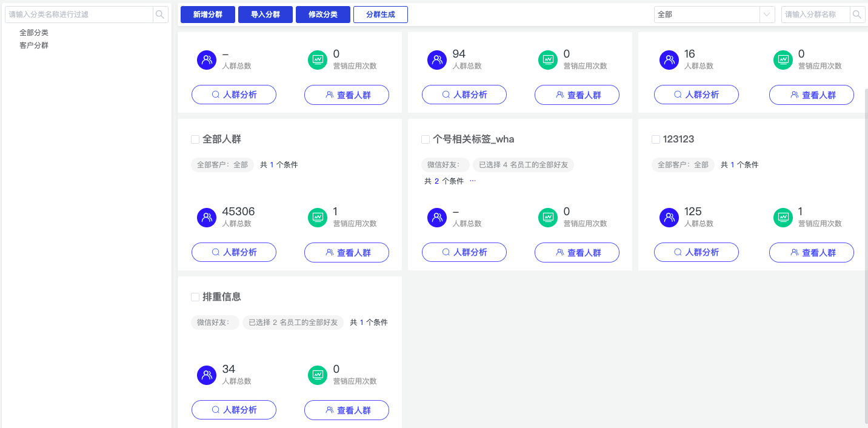Click 全部客户：全部 tag in 123123 card
Viewport: 868px width, 428px height.
tap(683, 165)
